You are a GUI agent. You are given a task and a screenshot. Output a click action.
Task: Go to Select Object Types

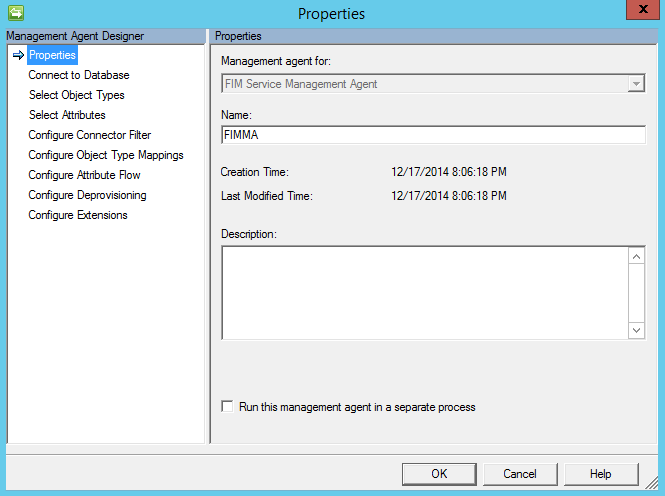pos(77,95)
